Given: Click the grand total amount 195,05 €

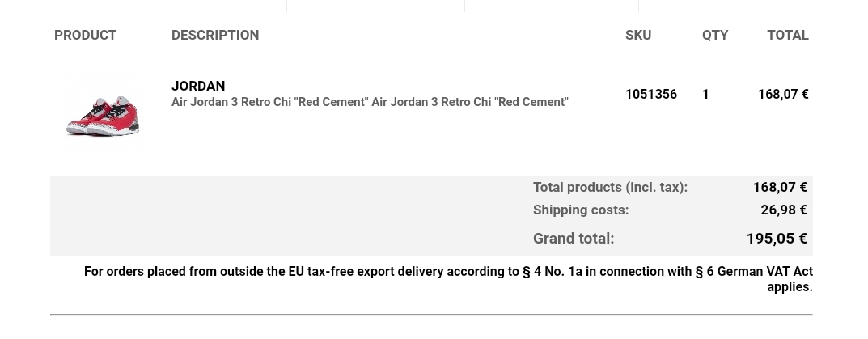Looking at the screenshot, I should 776,238.
